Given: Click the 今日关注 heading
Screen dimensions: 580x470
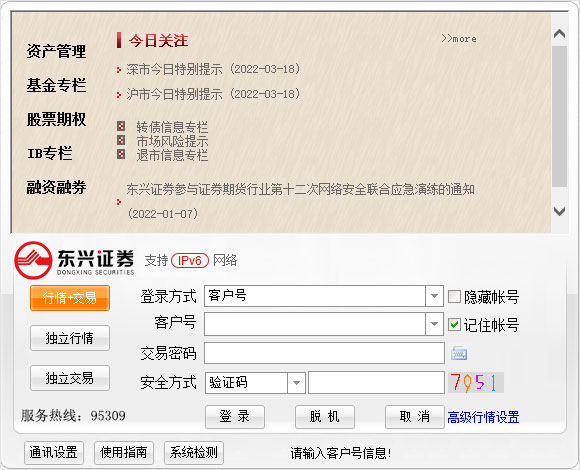Looking at the screenshot, I should (158, 40).
